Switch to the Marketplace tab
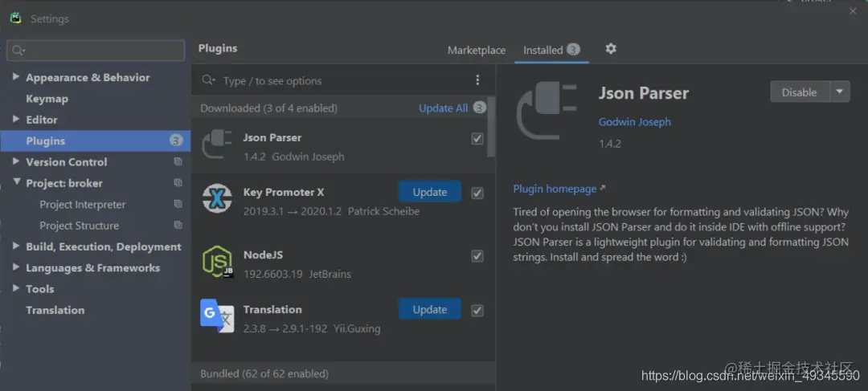 point(477,50)
